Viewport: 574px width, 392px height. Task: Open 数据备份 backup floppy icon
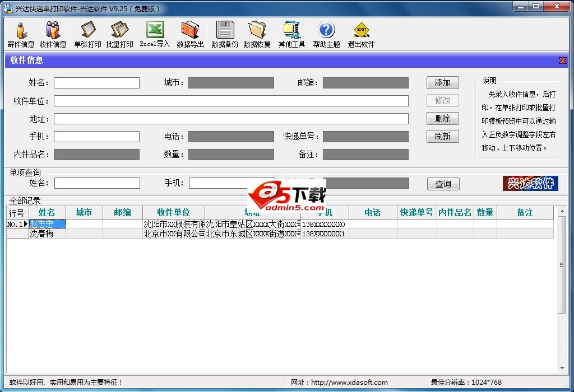click(225, 34)
